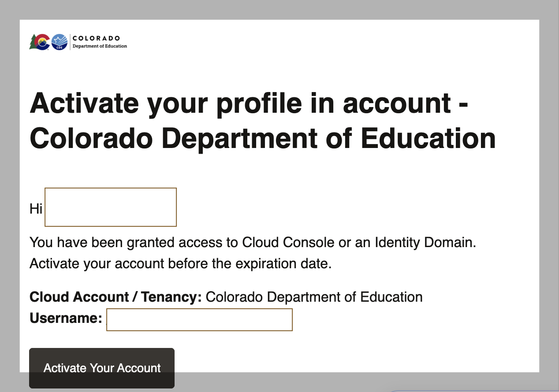Click the bold 'Username:' label
559x392 pixels.
coord(66,318)
